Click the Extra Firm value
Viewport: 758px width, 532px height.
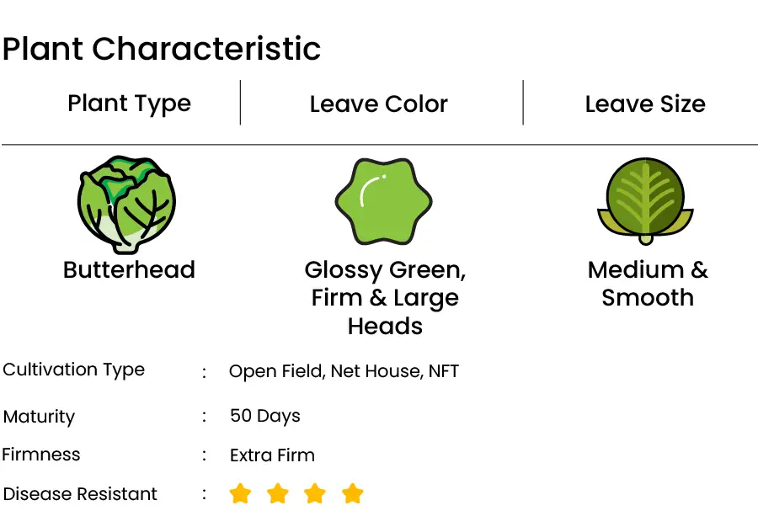click(x=272, y=455)
